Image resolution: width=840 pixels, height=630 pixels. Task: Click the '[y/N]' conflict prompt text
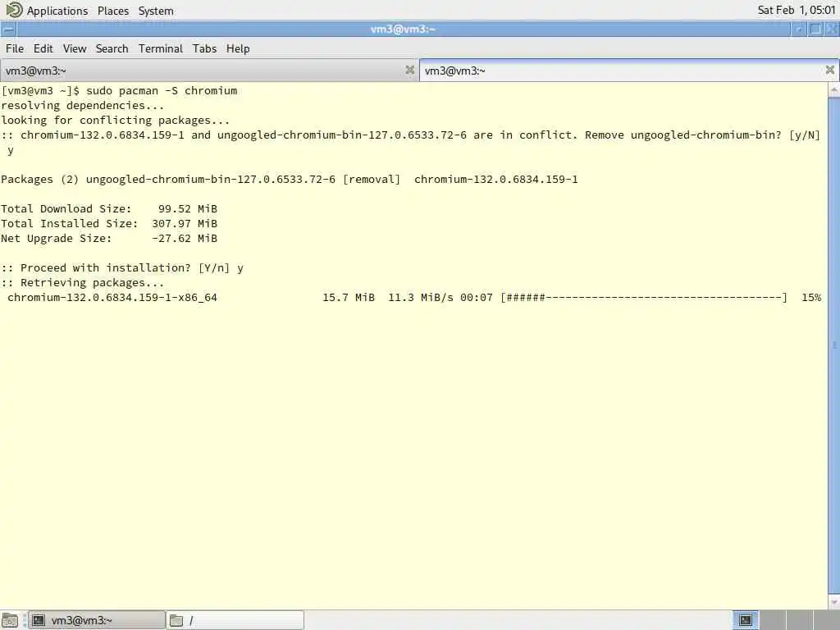click(804, 135)
